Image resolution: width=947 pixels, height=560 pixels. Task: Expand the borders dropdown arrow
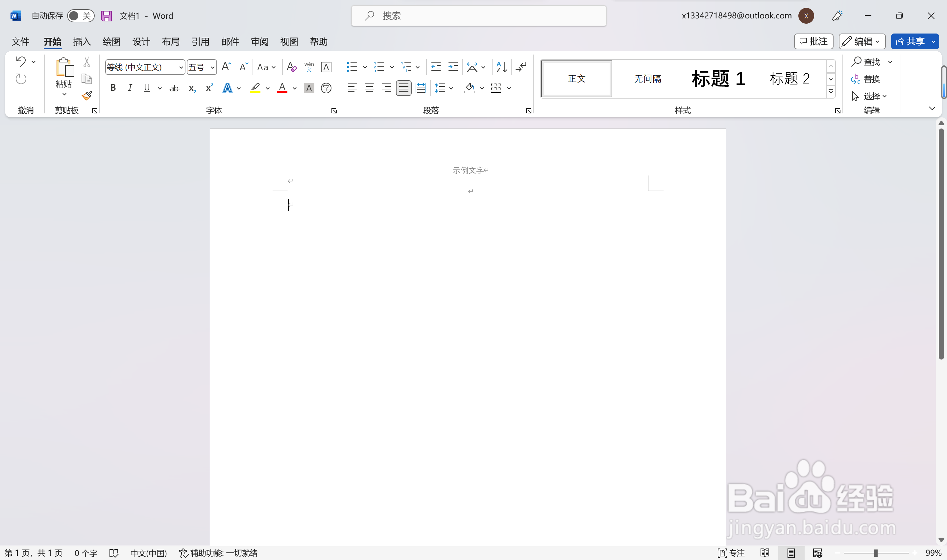509,88
